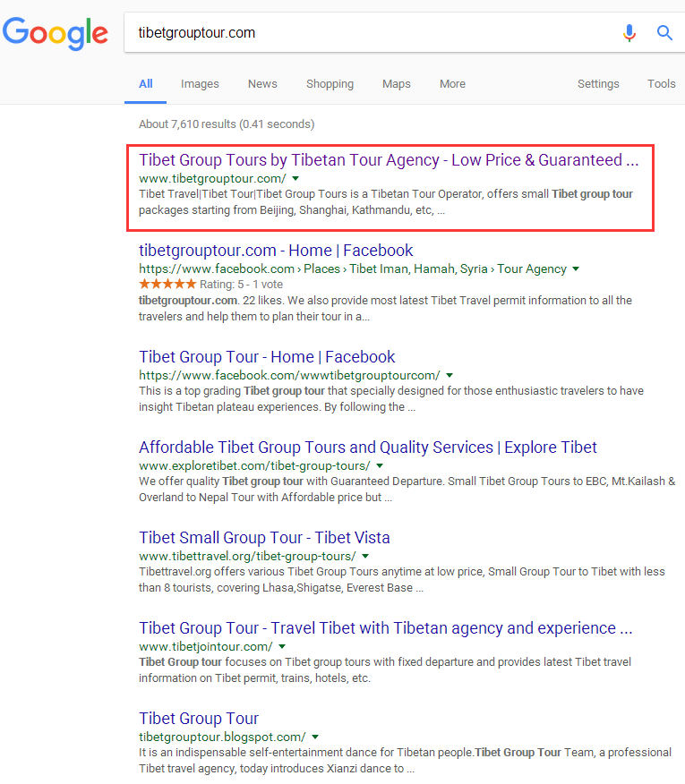The width and height of the screenshot is (685, 784).
Task: Click the five-star rating on Facebook result
Action: point(167,284)
